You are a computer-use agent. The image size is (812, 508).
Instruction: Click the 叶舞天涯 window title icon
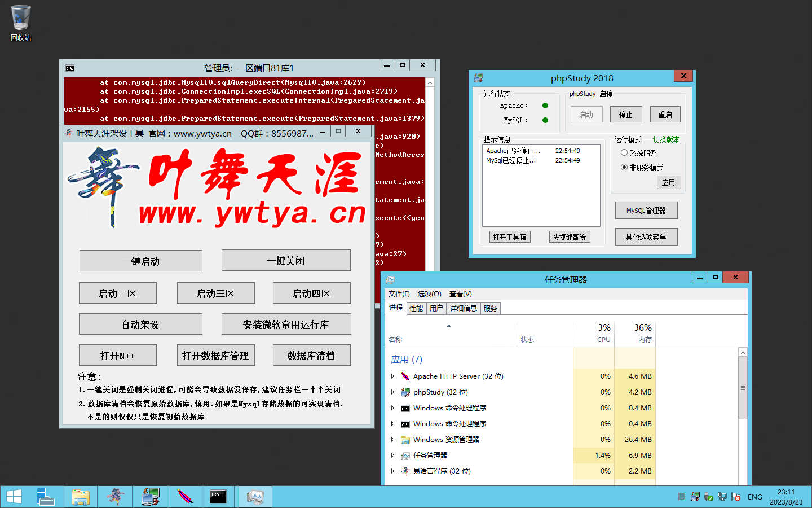(x=69, y=133)
